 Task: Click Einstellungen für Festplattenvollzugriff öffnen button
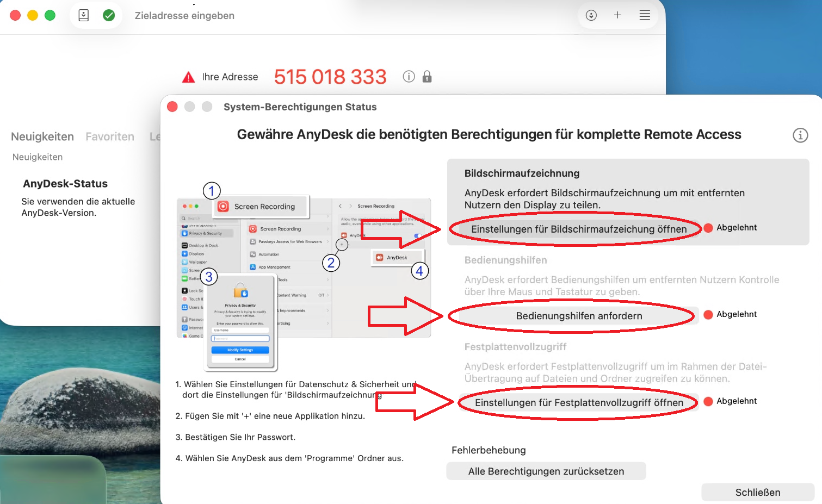[x=579, y=402]
